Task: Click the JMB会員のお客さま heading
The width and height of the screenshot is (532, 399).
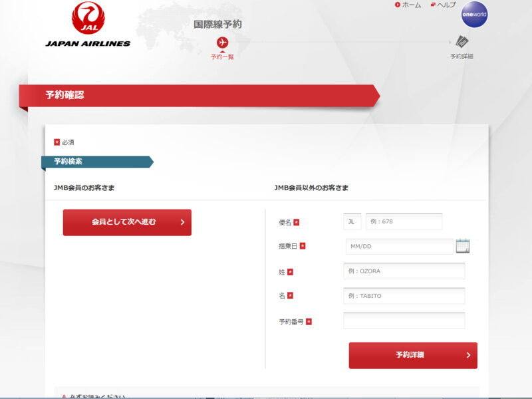Action: point(84,188)
